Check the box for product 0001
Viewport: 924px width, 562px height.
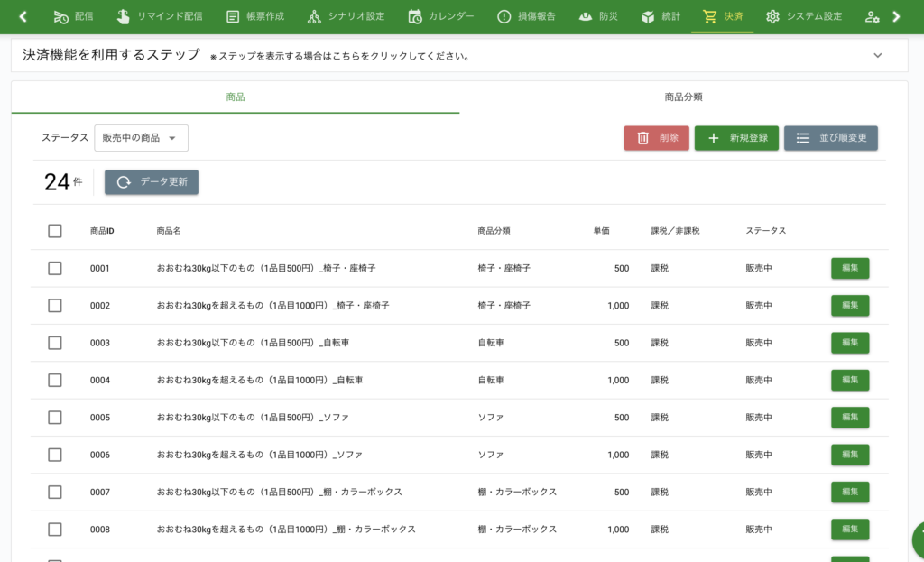point(55,268)
